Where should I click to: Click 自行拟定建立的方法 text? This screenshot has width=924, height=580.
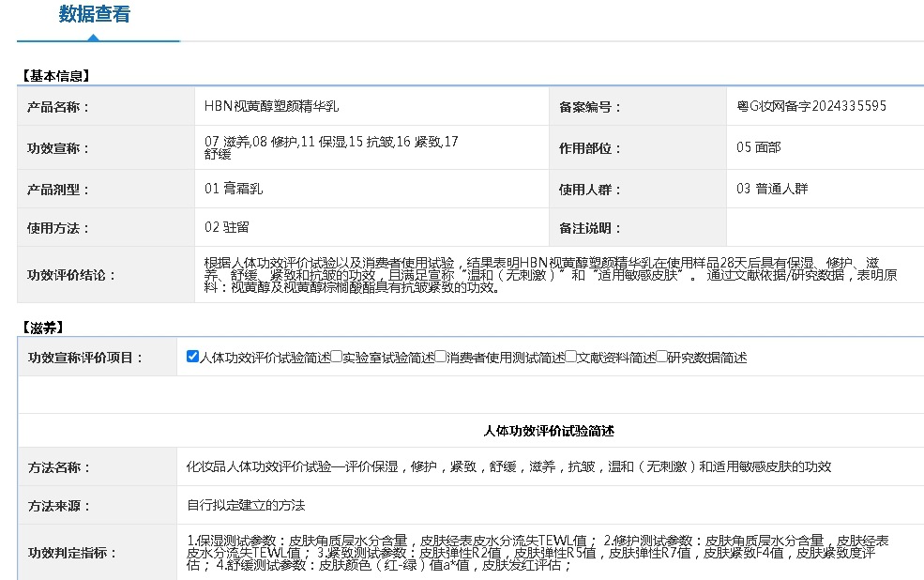pos(246,505)
